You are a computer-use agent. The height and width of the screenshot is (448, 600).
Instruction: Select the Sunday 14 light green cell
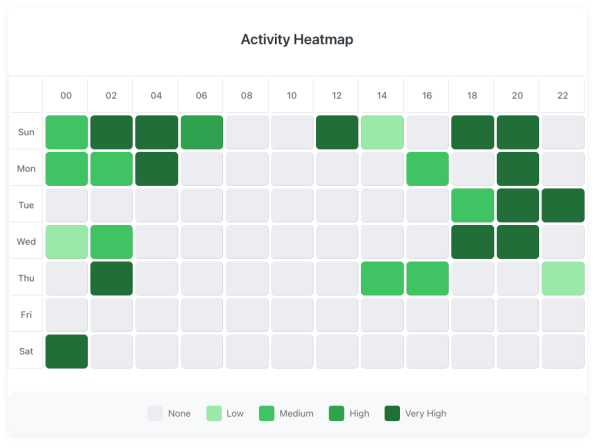click(x=382, y=132)
